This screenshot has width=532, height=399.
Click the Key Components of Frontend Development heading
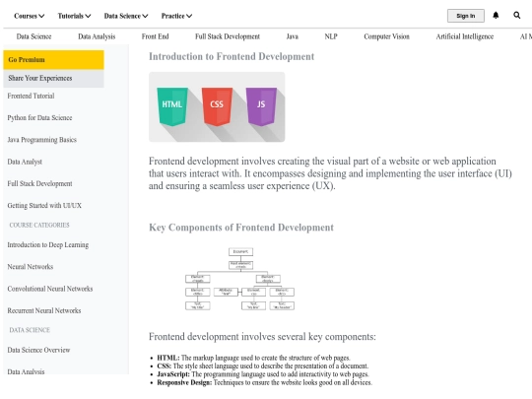(x=241, y=228)
